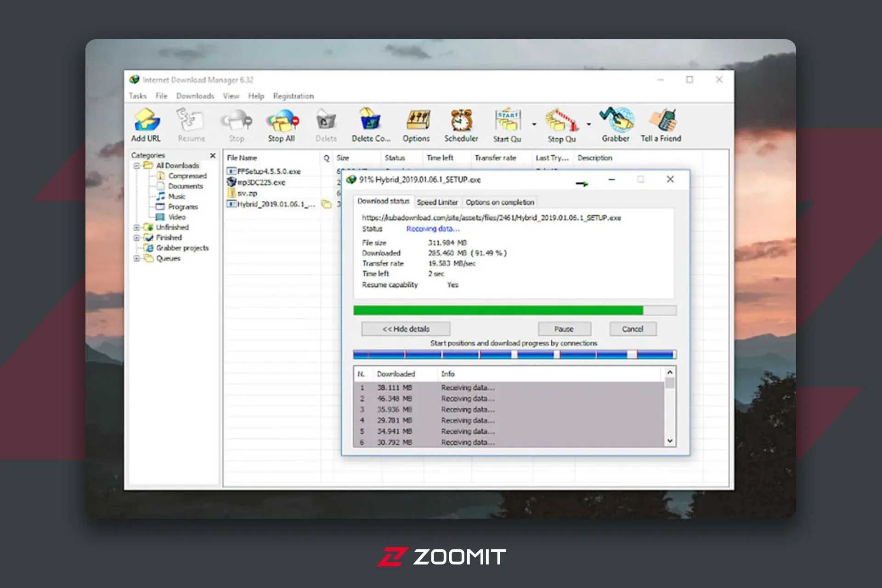
Task: Click the queue folder icon next to Hybrid file
Action: 326,204
